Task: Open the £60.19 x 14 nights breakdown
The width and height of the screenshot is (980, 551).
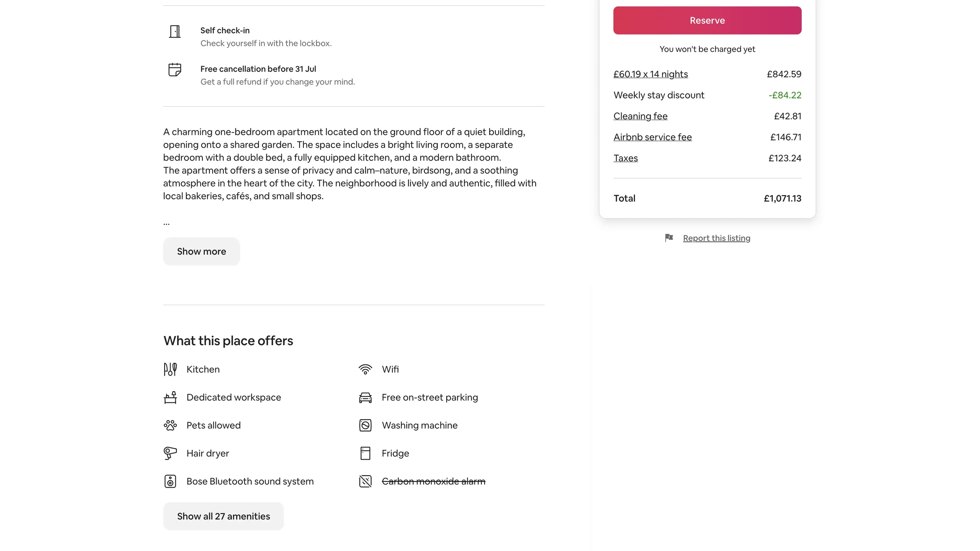Action: pyautogui.click(x=651, y=74)
